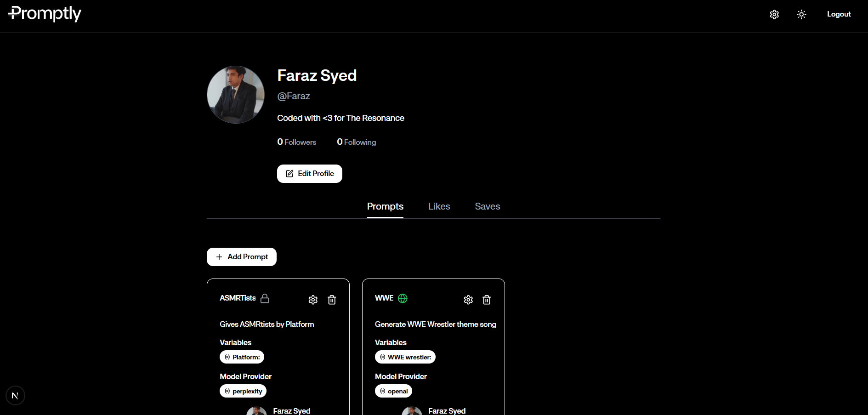Viewport: 868px width, 415px height.
Task: Switch to the Saves tab
Action: [487, 206]
